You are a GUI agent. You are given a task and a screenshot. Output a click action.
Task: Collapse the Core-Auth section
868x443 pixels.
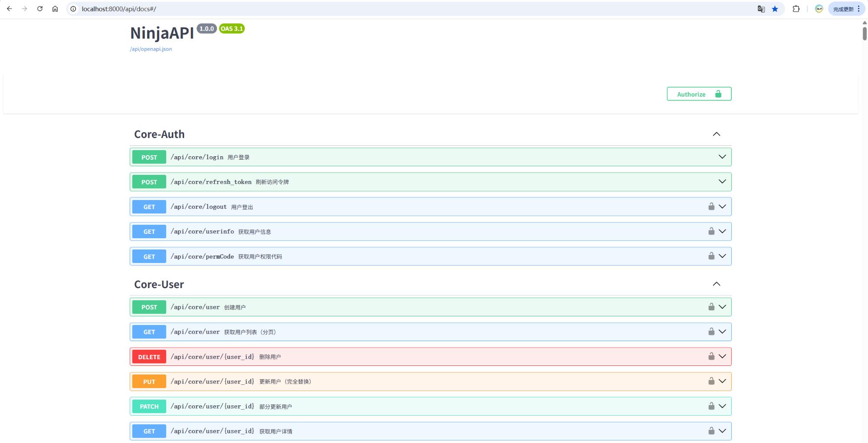[717, 134]
